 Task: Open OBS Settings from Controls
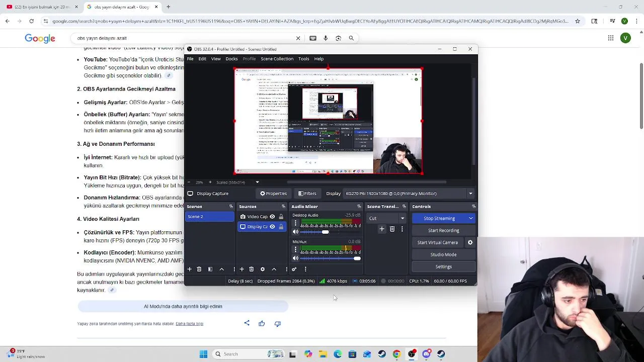click(x=443, y=266)
